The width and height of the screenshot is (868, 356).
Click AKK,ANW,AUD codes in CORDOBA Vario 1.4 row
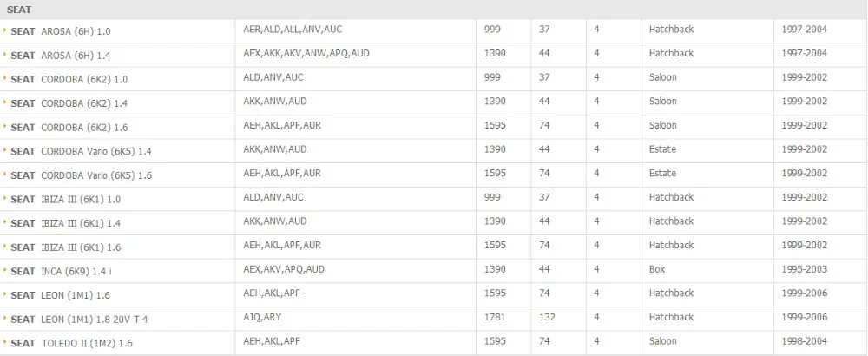[x=275, y=149]
